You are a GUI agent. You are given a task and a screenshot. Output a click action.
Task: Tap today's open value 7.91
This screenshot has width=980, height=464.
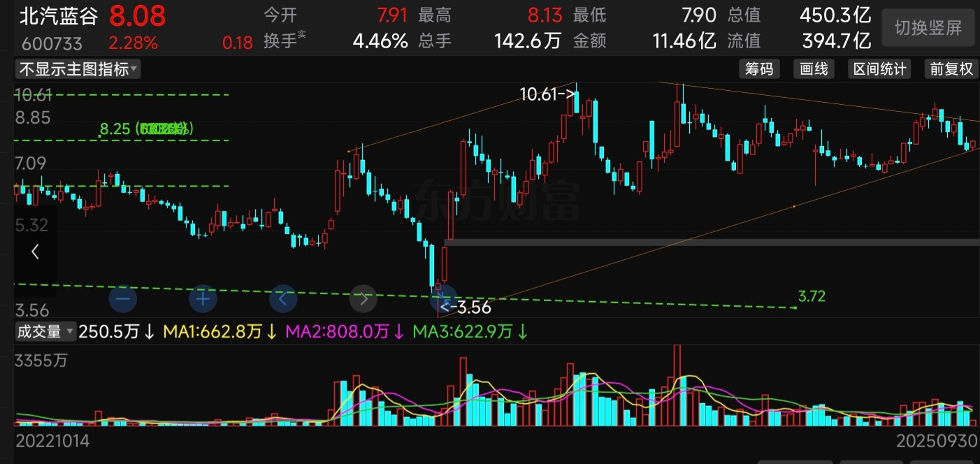point(393,15)
